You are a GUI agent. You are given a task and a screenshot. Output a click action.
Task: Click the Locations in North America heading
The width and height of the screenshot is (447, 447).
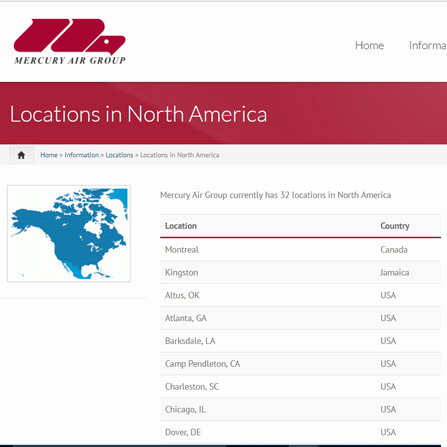pyautogui.click(x=138, y=114)
